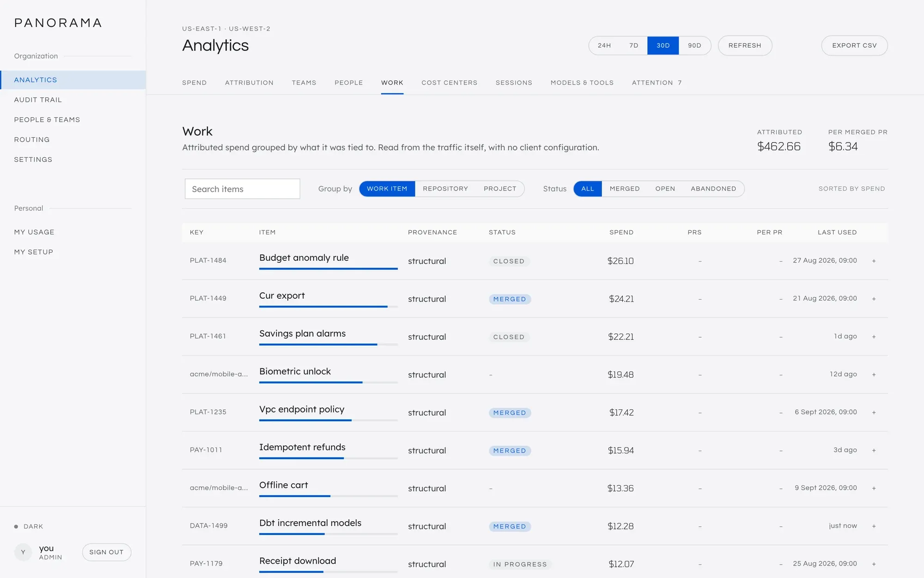Group by Repository
This screenshot has width=924, height=578.
445,189
